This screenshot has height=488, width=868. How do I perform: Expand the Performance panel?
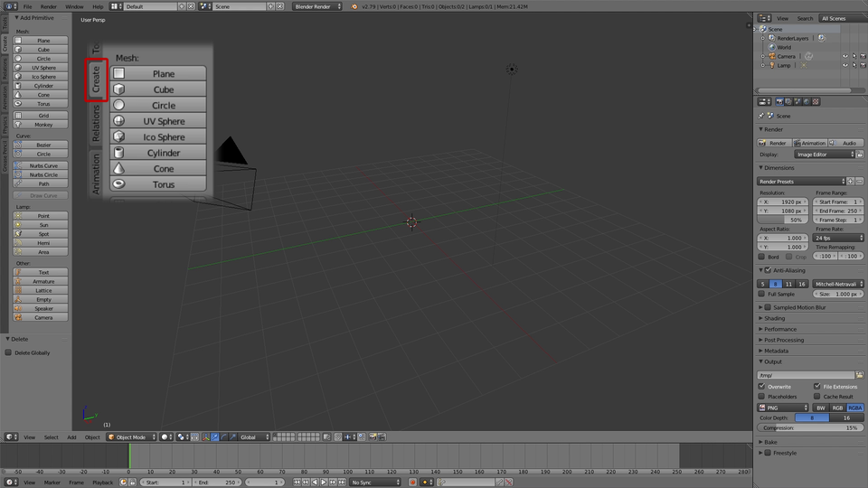click(x=780, y=329)
